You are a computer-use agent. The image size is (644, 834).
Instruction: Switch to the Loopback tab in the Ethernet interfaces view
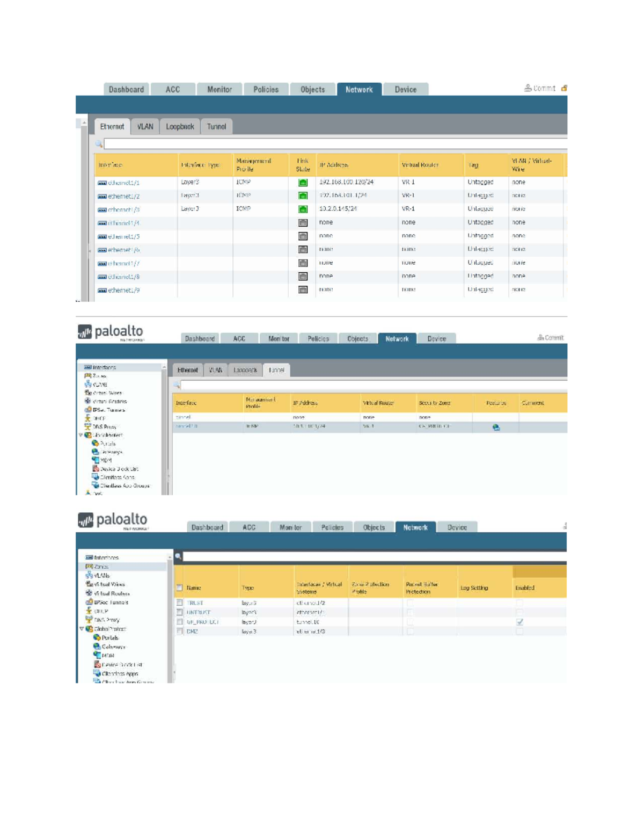tap(180, 127)
